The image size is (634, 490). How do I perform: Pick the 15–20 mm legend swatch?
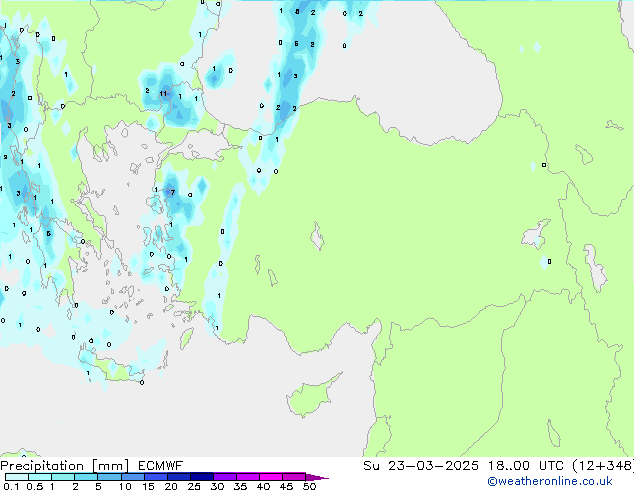(x=155, y=477)
